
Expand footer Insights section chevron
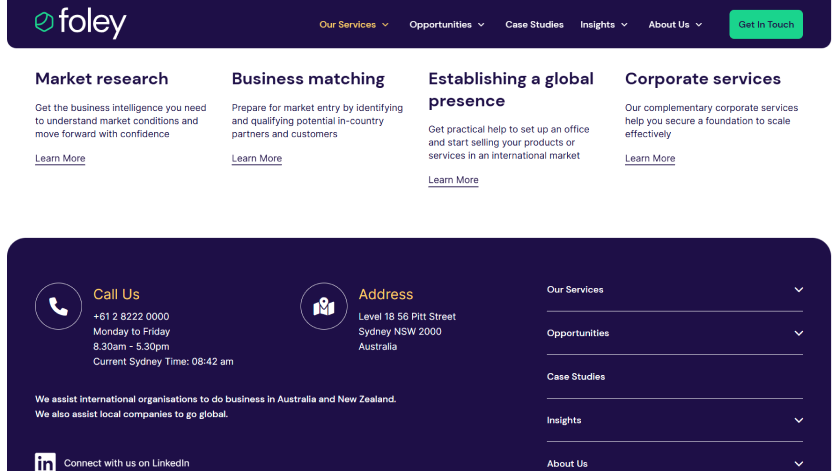click(798, 420)
